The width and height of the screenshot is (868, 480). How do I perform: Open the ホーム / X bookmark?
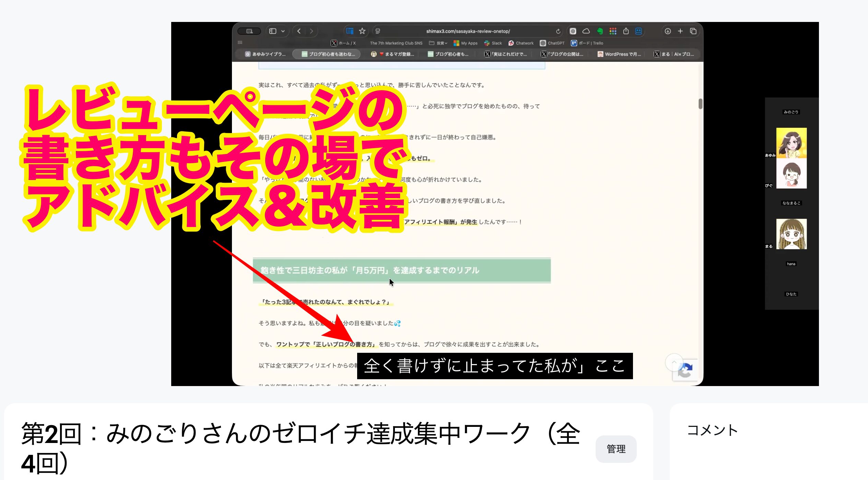[x=343, y=43]
